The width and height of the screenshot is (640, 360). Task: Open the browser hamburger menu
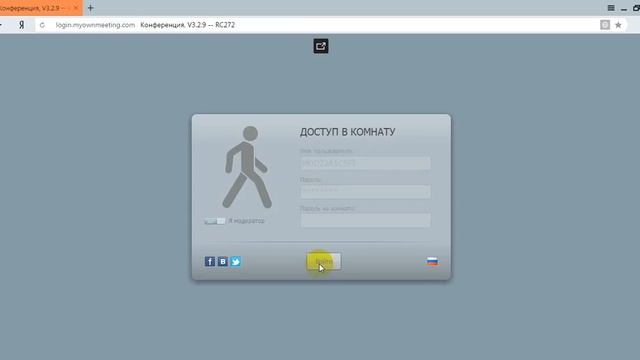(611, 8)
